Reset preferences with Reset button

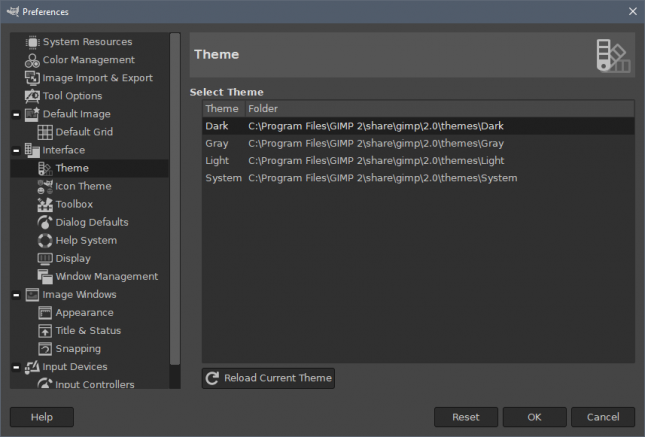(466, 417)
